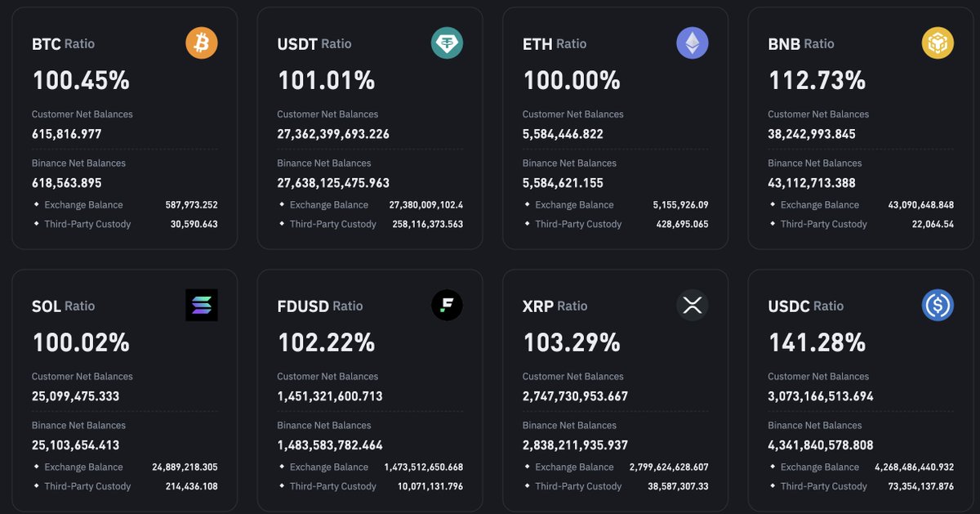Click the FDUSD Exchange Balance row
The height and width of the screenshot is (514, 980).
pyautogui.click(x=370, y=467)
